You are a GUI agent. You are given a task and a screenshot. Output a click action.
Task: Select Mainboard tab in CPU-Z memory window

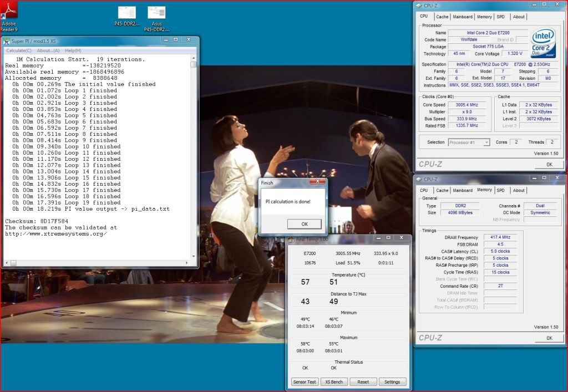click(463, 190)
